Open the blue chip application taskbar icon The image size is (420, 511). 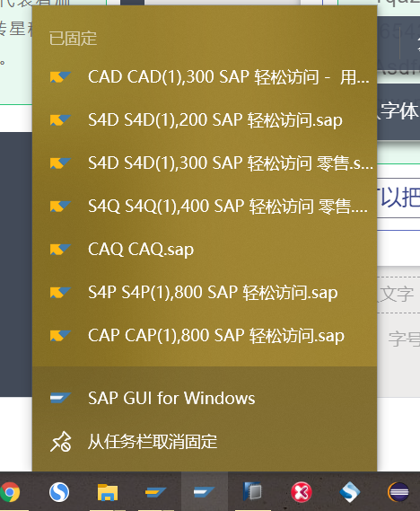[252, 491]
